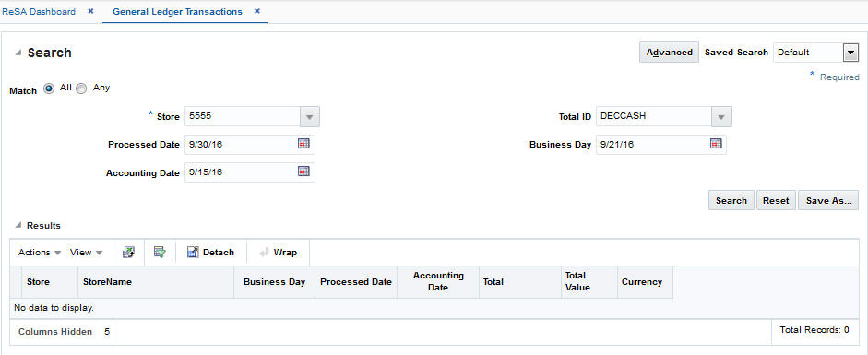Open Accounting Date calendar picker
This screenshot has height=355, width=868.
303,172
